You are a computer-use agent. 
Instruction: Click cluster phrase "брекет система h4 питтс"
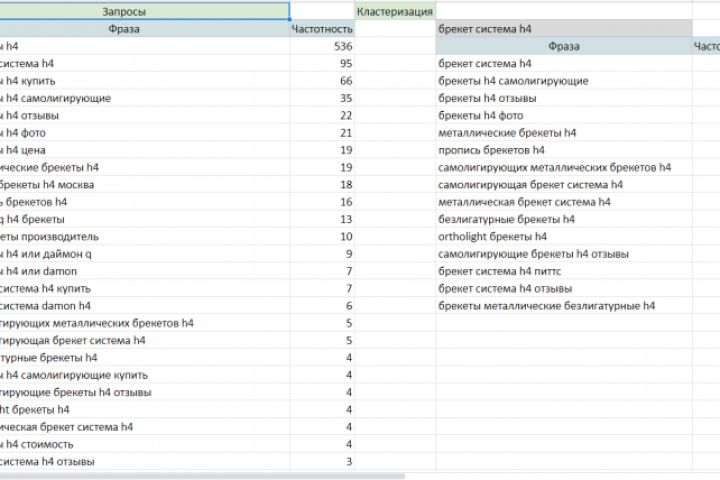[564, 271]
